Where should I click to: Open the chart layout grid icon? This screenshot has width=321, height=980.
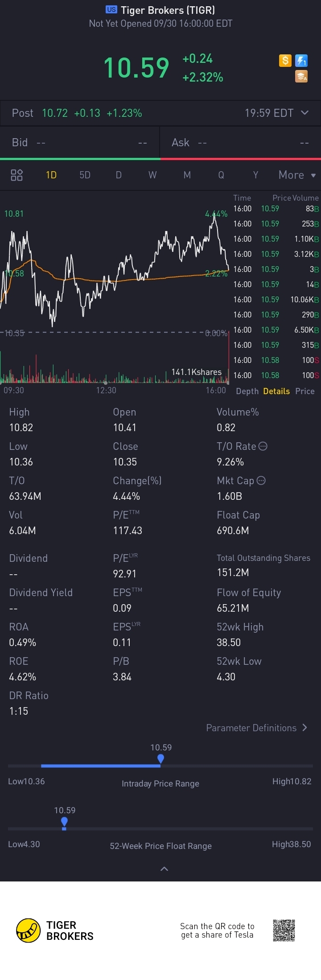16,175
